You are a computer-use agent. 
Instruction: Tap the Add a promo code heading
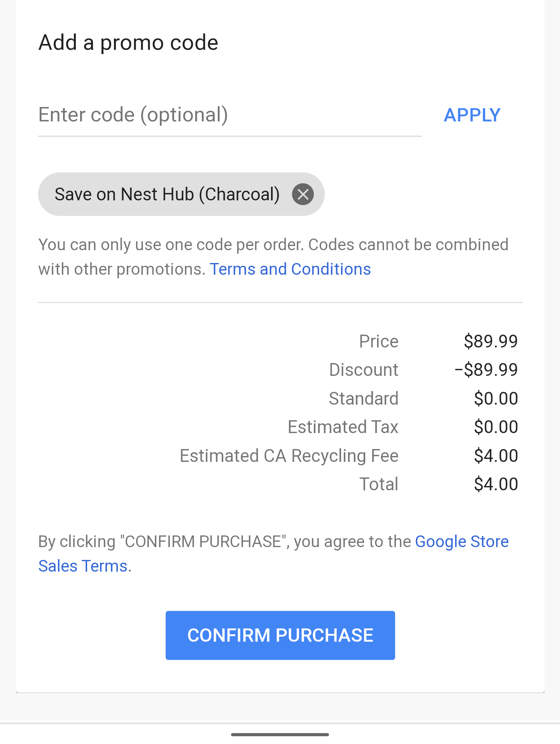pyautogui.click(x=128, y=42)
